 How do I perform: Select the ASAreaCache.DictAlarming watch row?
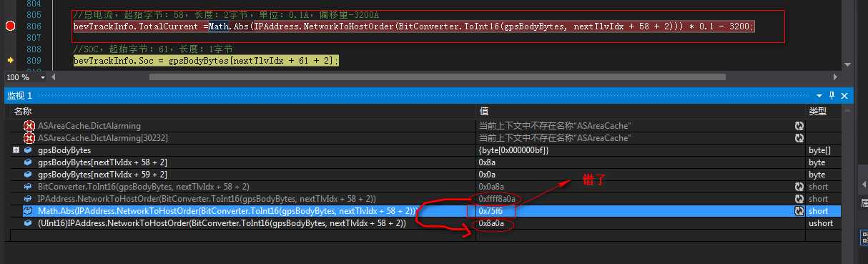pyautogui.click(x=89, y=126)
